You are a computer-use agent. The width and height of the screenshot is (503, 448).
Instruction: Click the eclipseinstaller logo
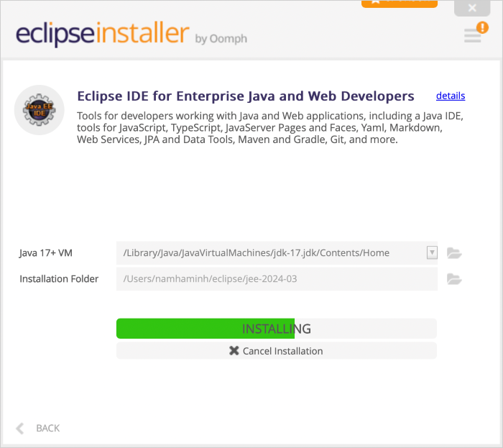click(103, 34)
